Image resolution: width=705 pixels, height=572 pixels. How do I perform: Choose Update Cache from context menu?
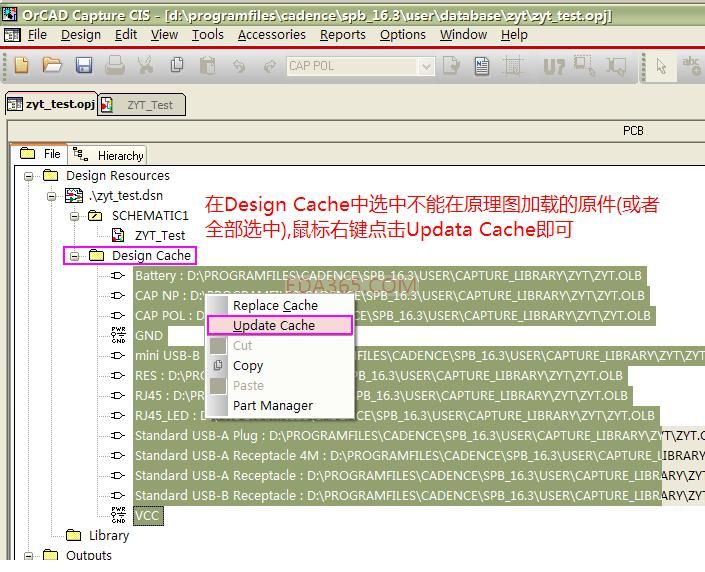(280, 325)
